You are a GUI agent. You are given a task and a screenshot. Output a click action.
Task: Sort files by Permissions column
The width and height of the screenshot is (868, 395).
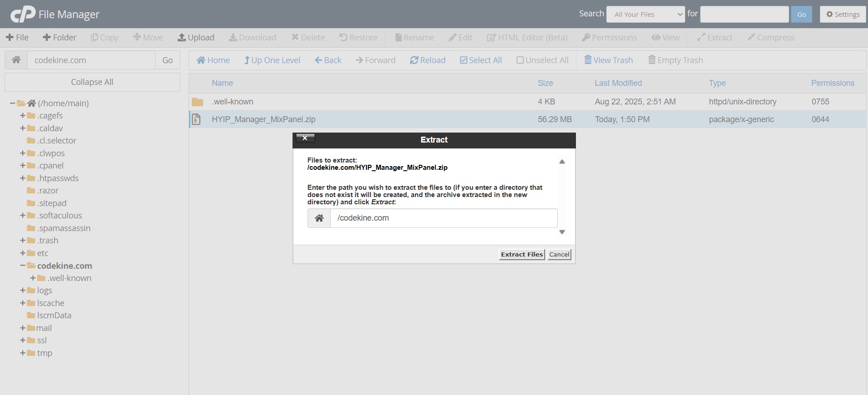(833, 83)
